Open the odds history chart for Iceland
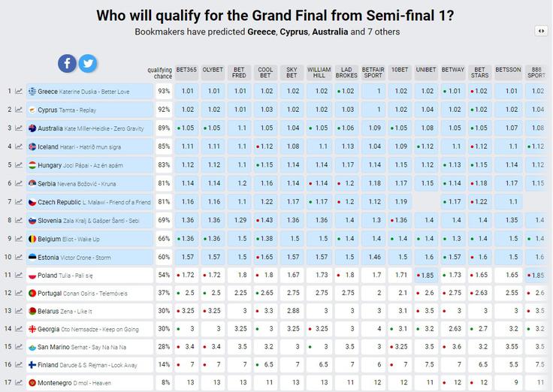 pos(19,146)
